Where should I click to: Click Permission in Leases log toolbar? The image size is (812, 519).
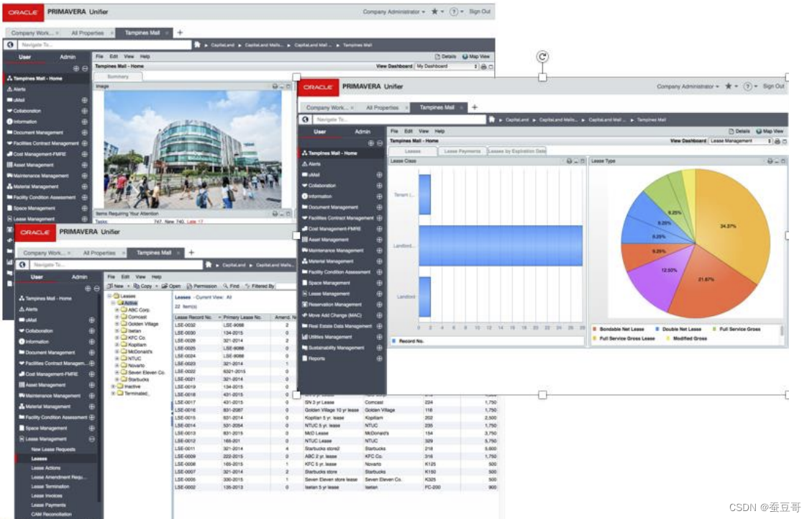pyautogui.click(x=202, y=286)
